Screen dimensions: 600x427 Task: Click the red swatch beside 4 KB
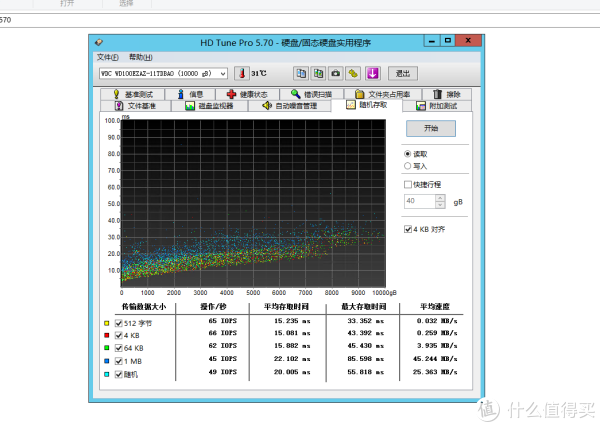(x=107, y=336)
